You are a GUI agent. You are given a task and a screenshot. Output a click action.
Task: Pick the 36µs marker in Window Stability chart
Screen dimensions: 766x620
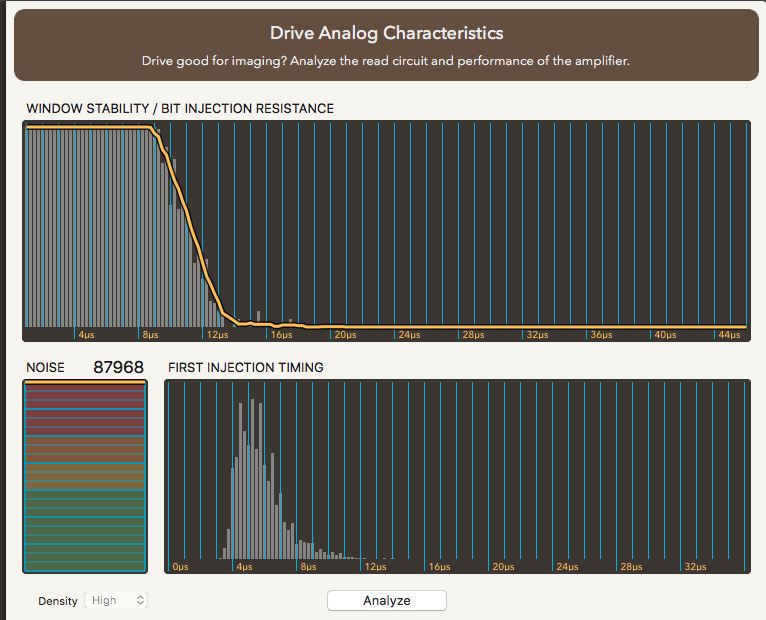tap(601, 335)
